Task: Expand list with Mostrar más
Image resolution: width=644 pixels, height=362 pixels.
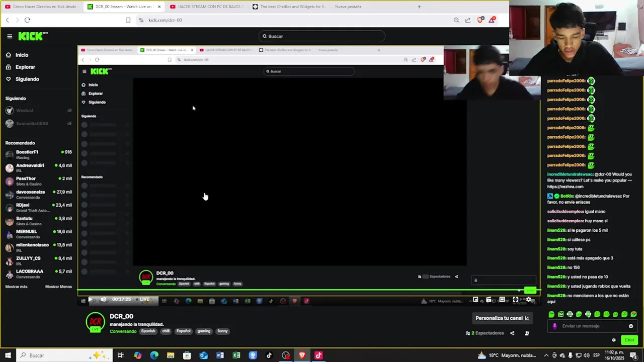Action: 17,287
